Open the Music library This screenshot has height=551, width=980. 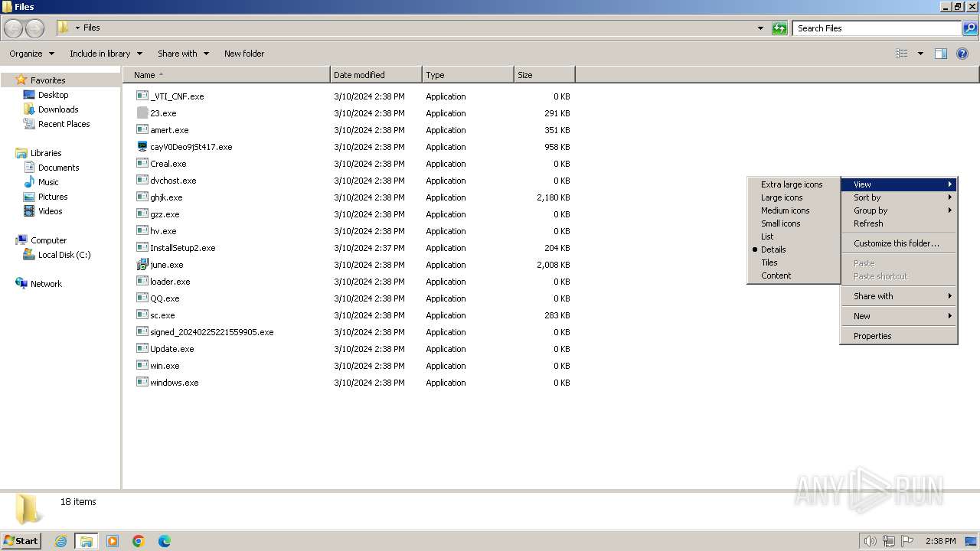(x=48, y=182)
